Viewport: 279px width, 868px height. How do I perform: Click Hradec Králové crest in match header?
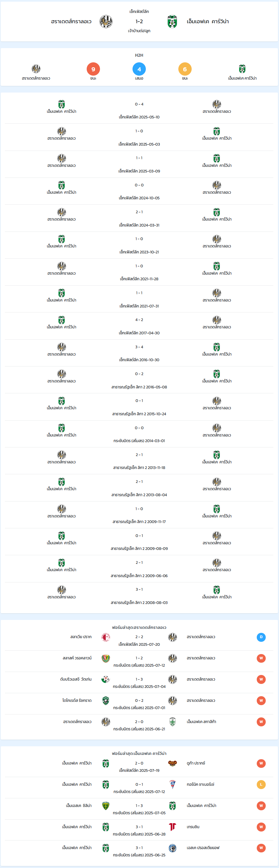[x=106, y=22]
